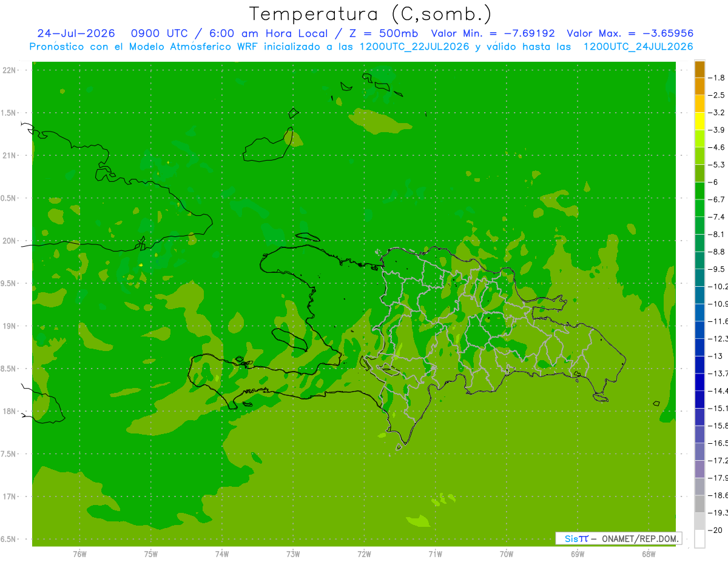728x562 pixels.
Task: Click the '-13' colorbar value
Action: (715, 356)
